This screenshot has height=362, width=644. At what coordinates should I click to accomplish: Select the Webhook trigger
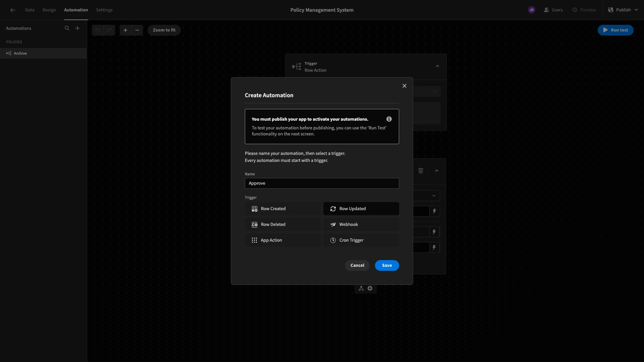(361, 225)
